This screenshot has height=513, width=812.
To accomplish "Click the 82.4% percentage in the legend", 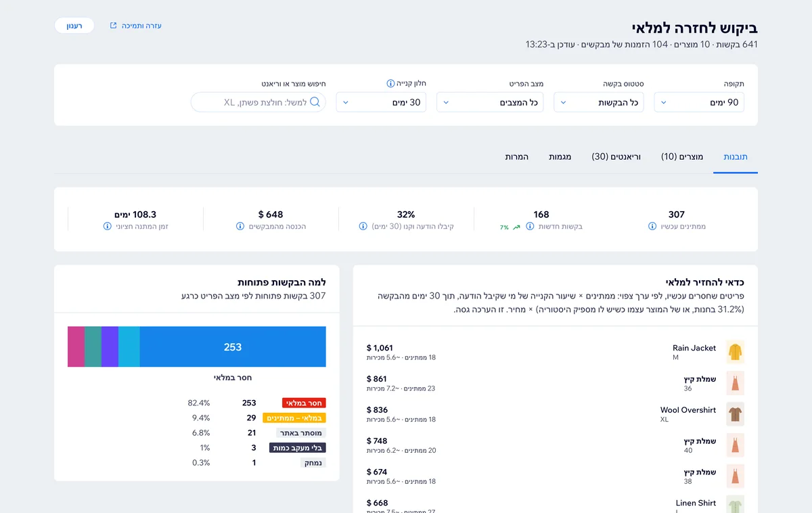I will [x=199, y=403].
